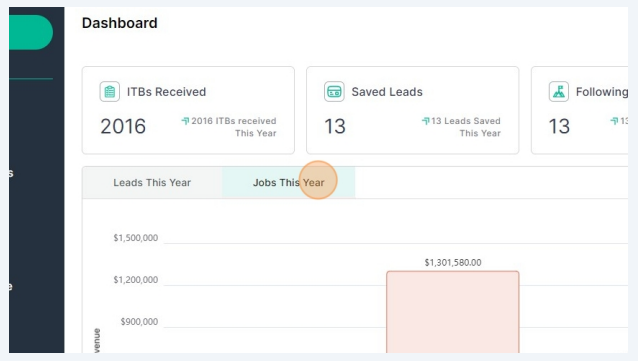Click the green pill button in the sidebar

(31, 33)
